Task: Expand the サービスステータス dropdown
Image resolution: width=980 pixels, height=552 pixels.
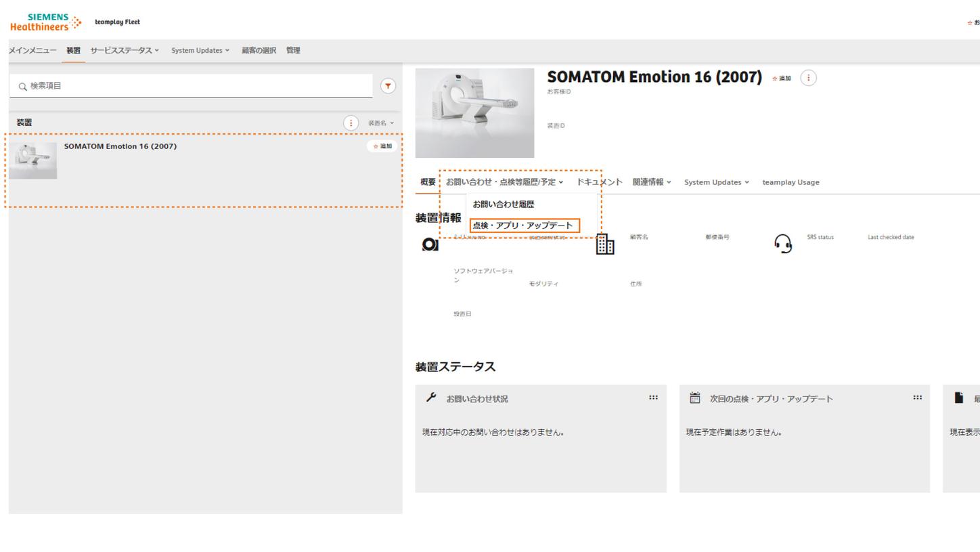Action: [x=125, y=49]
